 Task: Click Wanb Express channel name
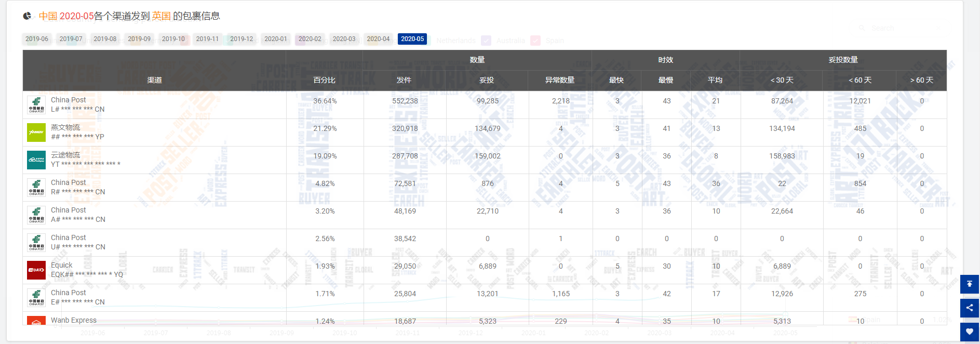[x=74, y=320]
